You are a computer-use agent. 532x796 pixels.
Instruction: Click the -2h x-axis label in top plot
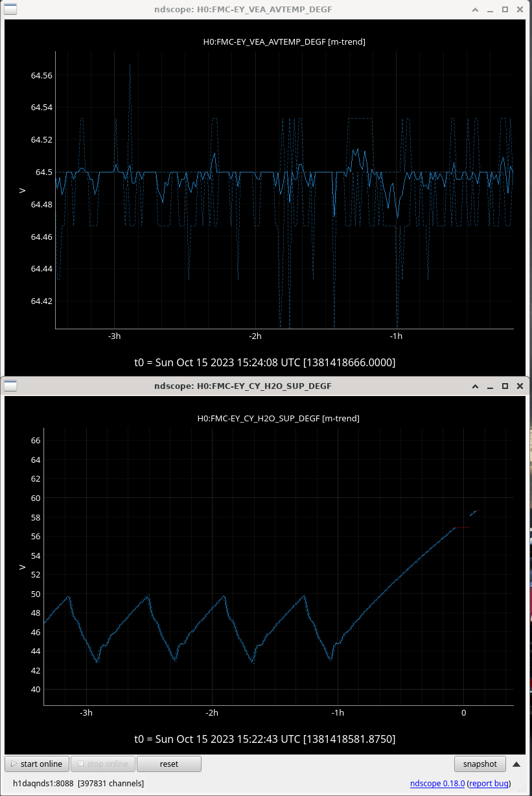255,336
